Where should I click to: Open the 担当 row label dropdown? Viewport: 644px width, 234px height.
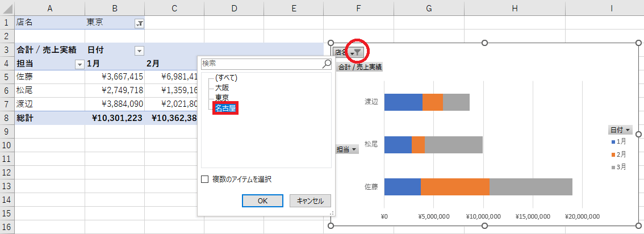[80, 64]
